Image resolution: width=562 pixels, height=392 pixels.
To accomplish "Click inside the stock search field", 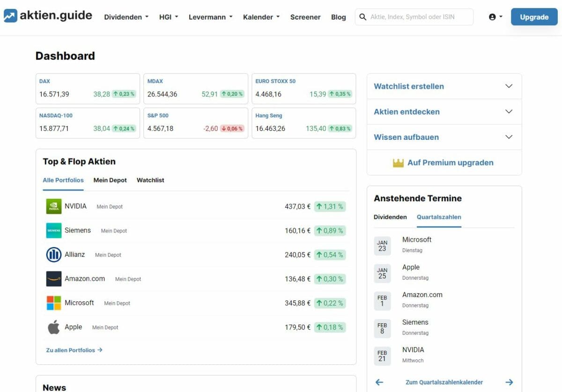I will click(x=417, y=17).
